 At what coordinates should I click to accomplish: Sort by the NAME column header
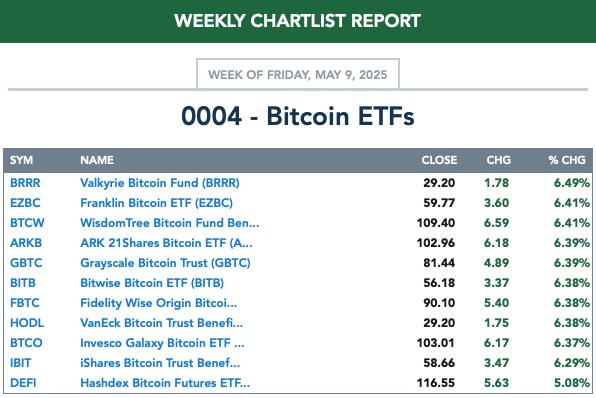pos(97,160)
